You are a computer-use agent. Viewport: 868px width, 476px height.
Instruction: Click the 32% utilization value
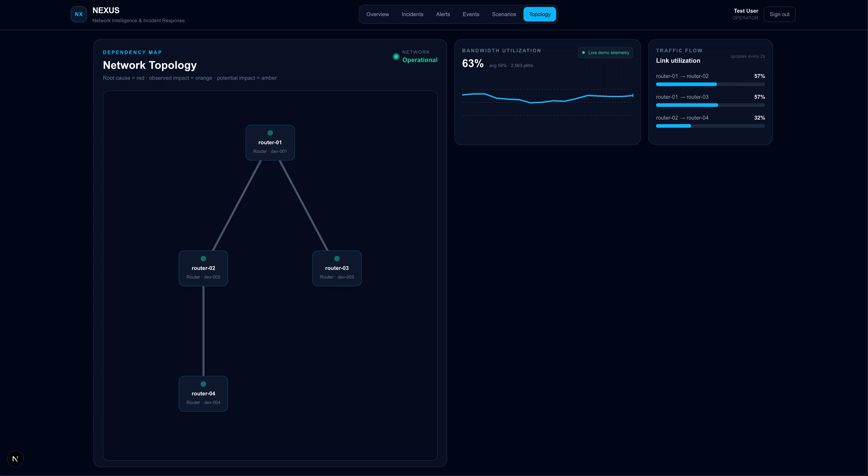coord(759,118)
